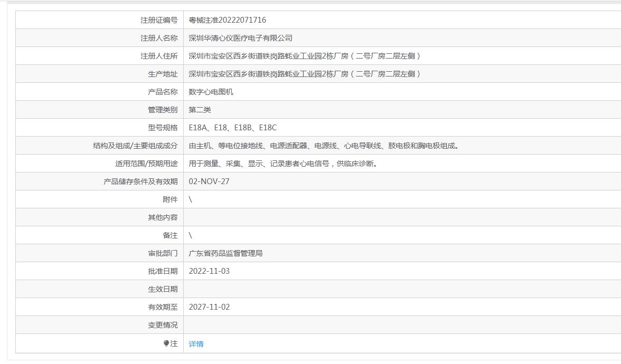Image resolution: width=621 pixels, height=364 pixels.
Task: Select product name 数字心电图机
Action: 211,92
